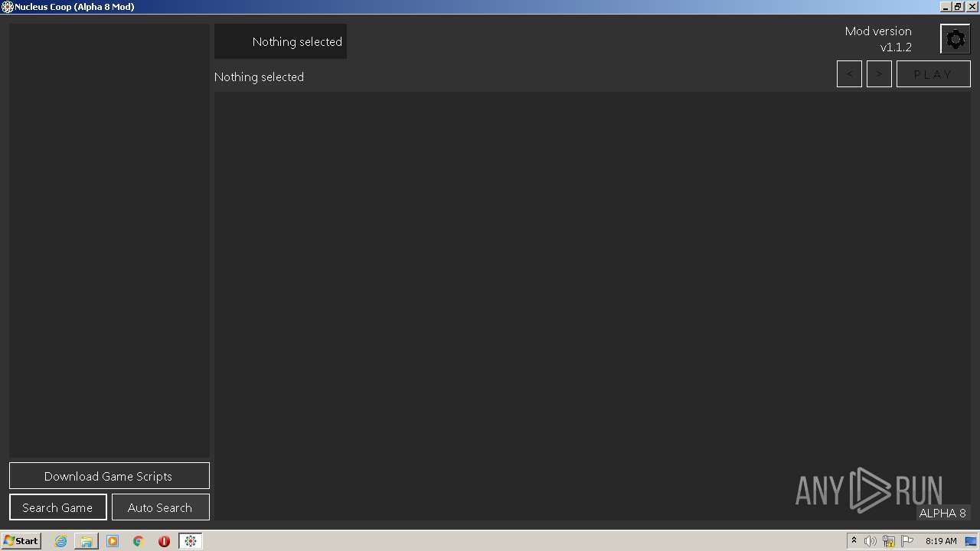
Task: Open Download Game Scripts
Action: 109,475
